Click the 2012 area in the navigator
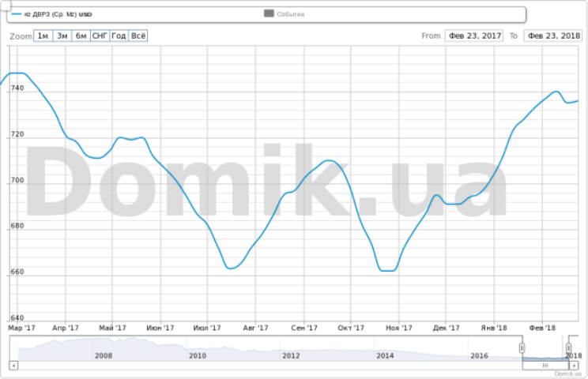The height and width of the screenshot is (379, 588). [291, 355]
